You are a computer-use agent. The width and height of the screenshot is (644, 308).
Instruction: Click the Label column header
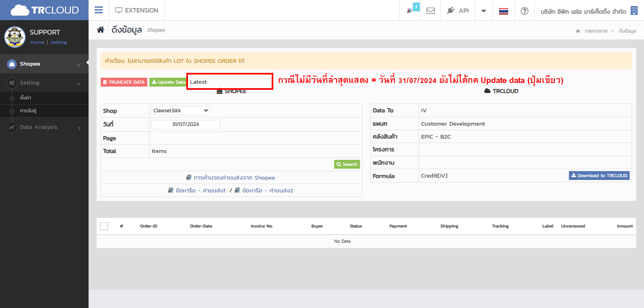(x=548, y=226)
